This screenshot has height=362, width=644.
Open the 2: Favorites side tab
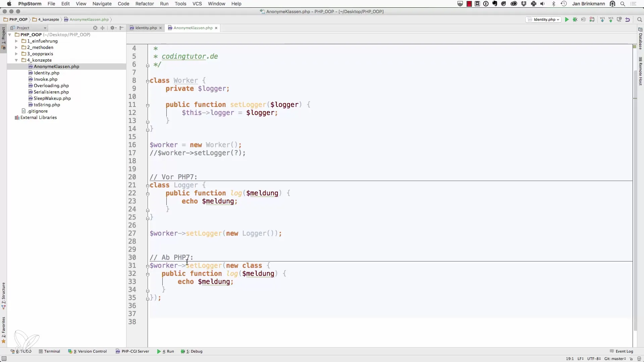(x=4, y=330)
